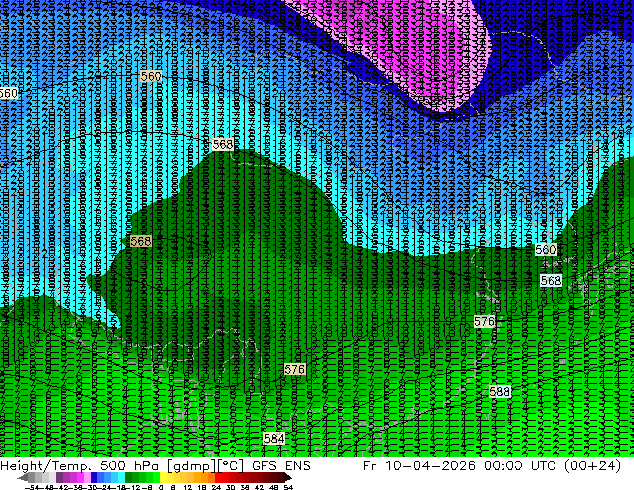Click the '[°C]' unit text
The width and height of the screenshot is (634, 490).
coord(231,466)
